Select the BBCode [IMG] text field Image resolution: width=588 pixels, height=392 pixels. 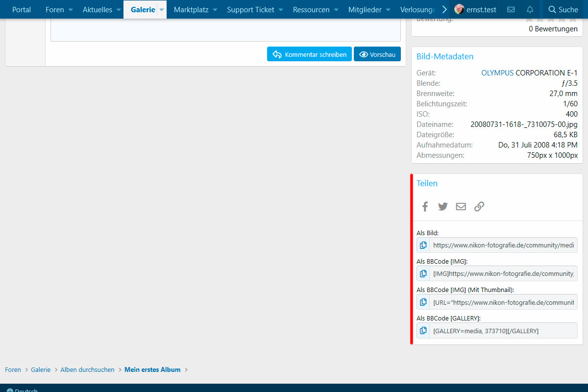(x=503, y=273)
